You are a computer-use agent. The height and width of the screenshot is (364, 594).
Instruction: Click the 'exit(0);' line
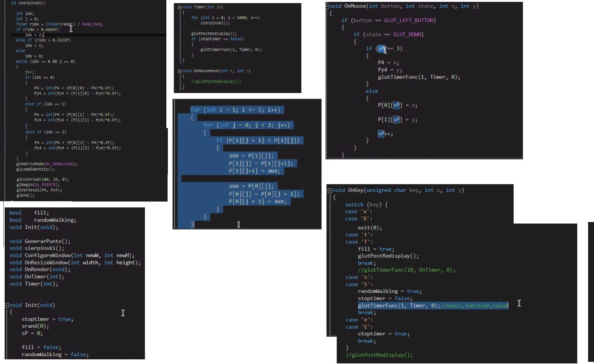(370, 228)
